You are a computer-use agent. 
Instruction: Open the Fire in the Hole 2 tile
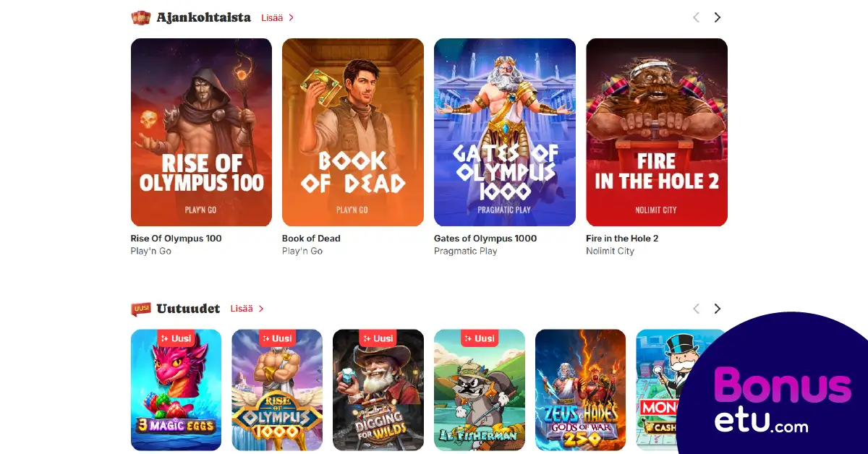[x=657, y=132]
